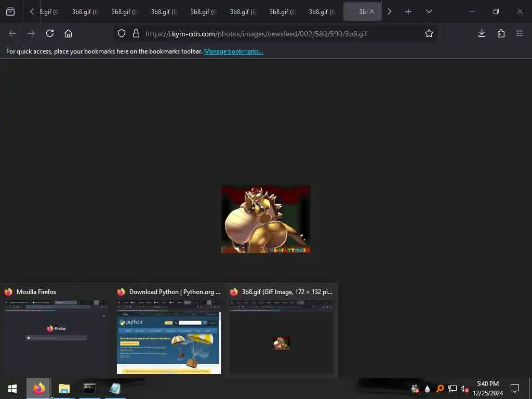Open the Firefox application hamburger menu
This screenshot has height=399, width=532.
click(x=520, y=33)
